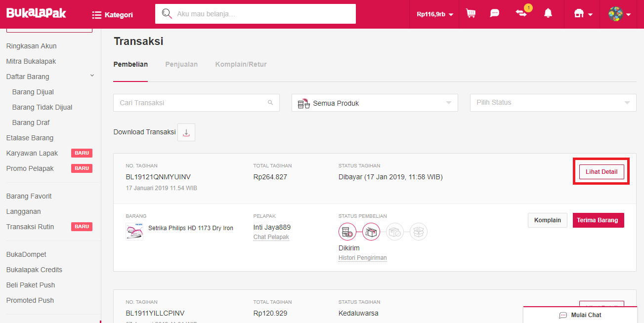644x323 pixels.
Task: Open Barang Draf in sidebar
Action: (x=31, y=122)
